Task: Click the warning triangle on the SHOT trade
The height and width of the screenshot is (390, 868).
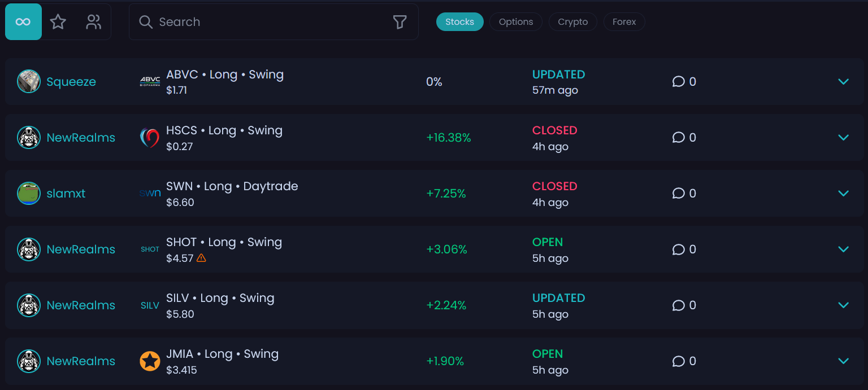Action: coord(202,258)
